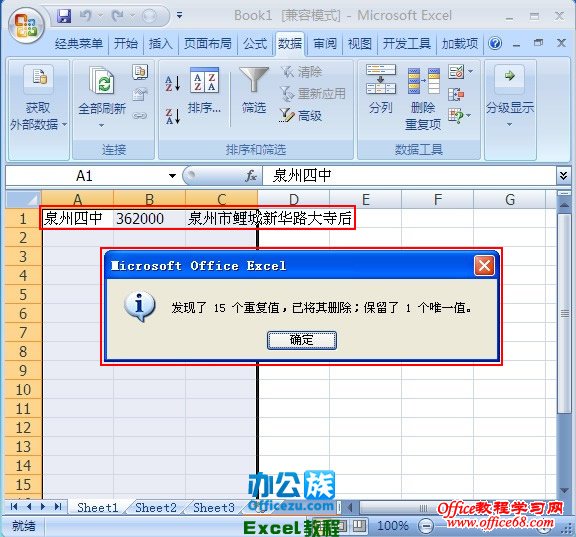The height and width of the screenshot is (537, 576).
Task: Click the Data Validation icon
Action: click(x=456, y=72)
